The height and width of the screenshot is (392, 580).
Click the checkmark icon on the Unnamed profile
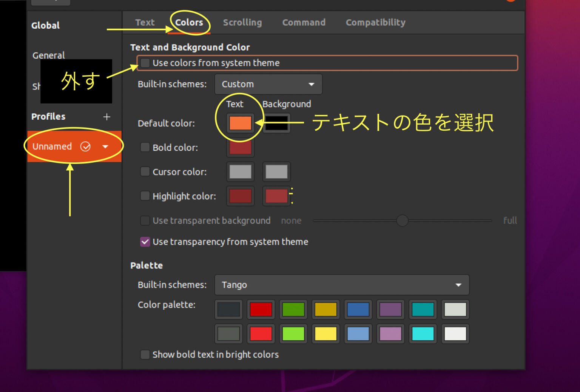pyautogui.click(x=86, y=147)
